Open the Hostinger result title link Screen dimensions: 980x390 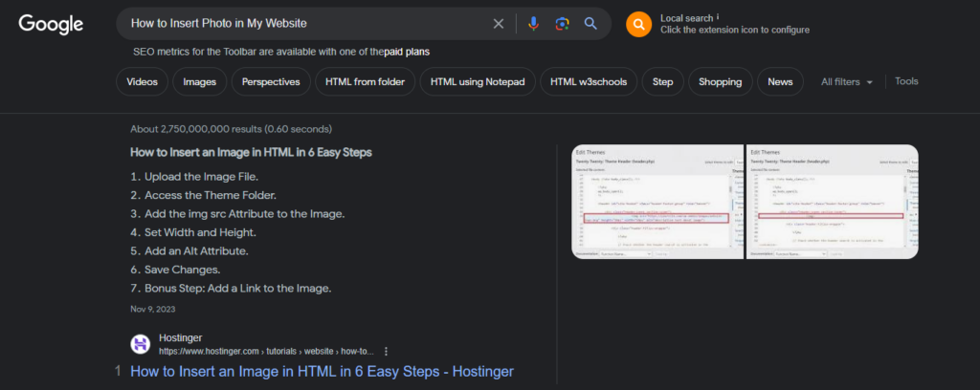[322, 371]
